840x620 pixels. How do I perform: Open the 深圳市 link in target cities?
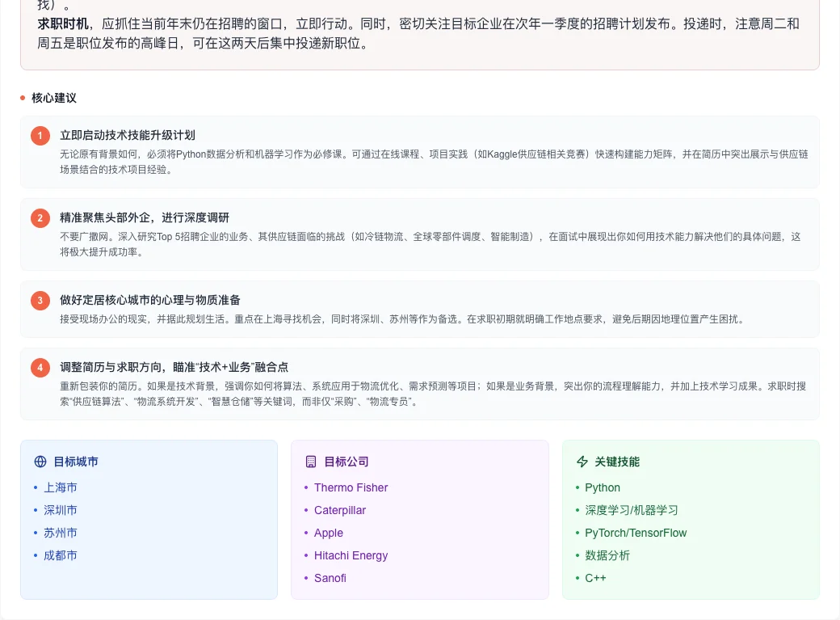[61, 510]
